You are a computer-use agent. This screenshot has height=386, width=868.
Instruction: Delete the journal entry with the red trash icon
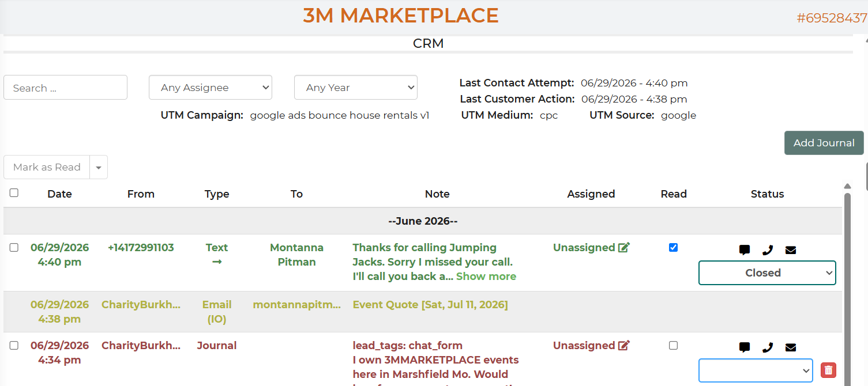pos(828,370)
